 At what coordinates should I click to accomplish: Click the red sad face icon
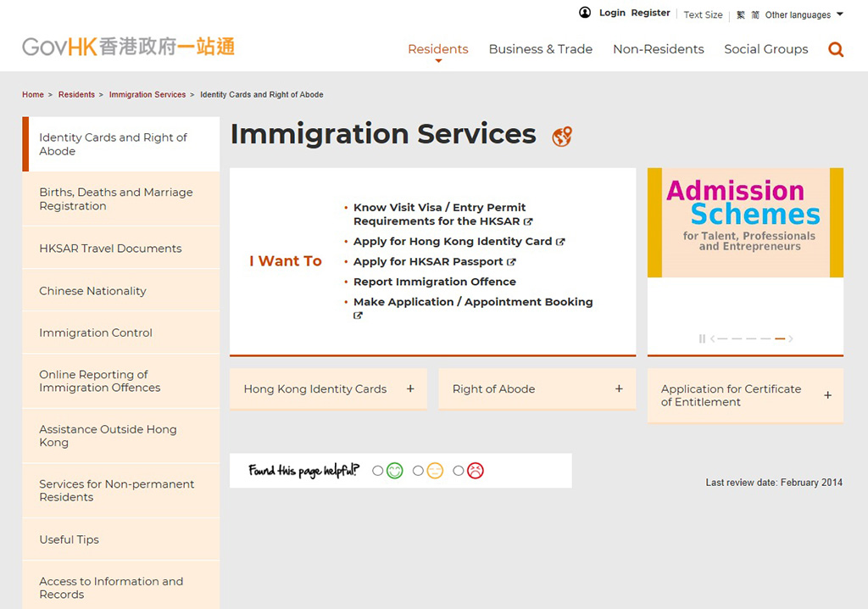[476, 471]
